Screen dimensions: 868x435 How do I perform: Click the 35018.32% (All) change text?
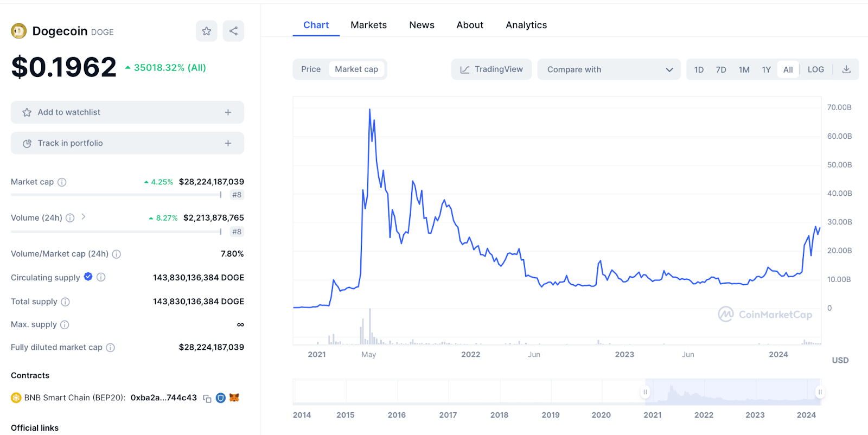coord(170,68)
